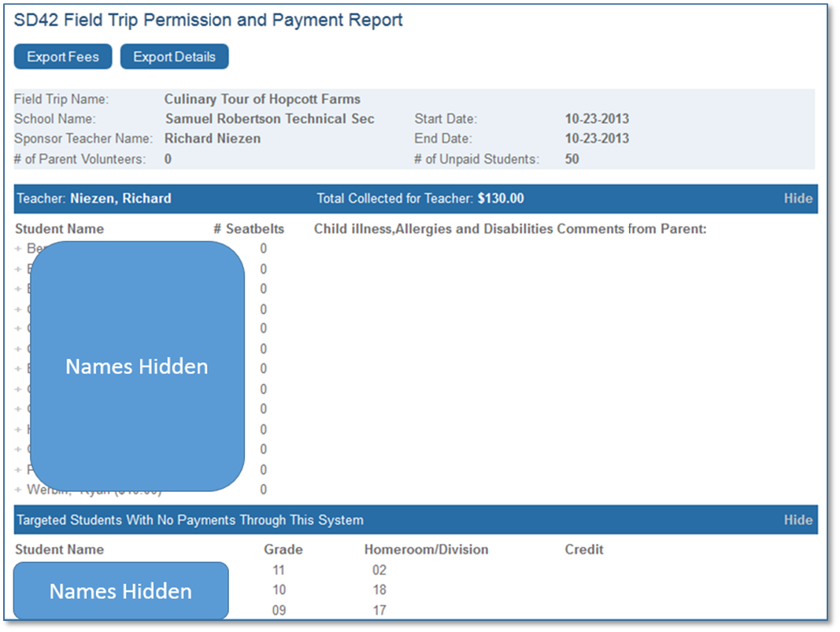Select the Homeroom/Division column header
This screenshot has width=840, height=632.
426,549
